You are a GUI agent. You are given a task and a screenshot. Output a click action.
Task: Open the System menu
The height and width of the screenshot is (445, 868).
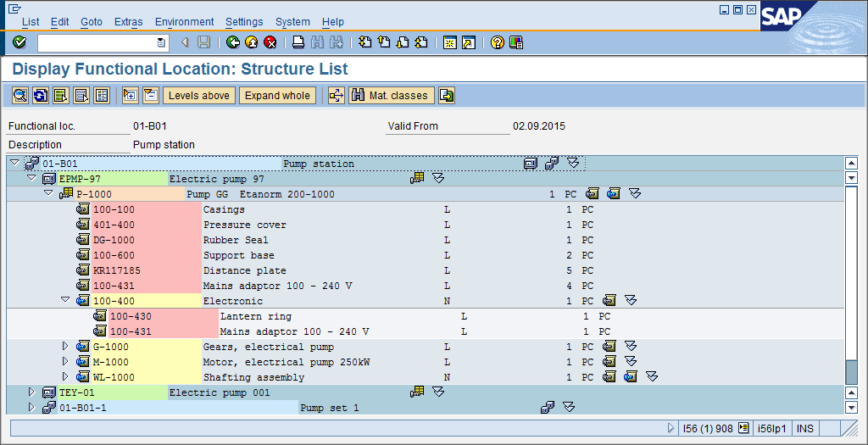coord(292,21)
